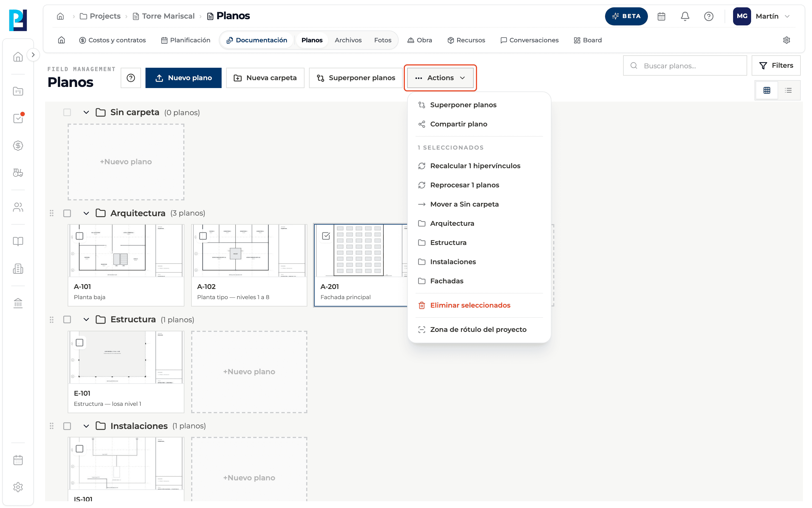Choose Compartir plano from menu
Image resolution: width=812 pixels, height=508 pixels.
(479, 124)
